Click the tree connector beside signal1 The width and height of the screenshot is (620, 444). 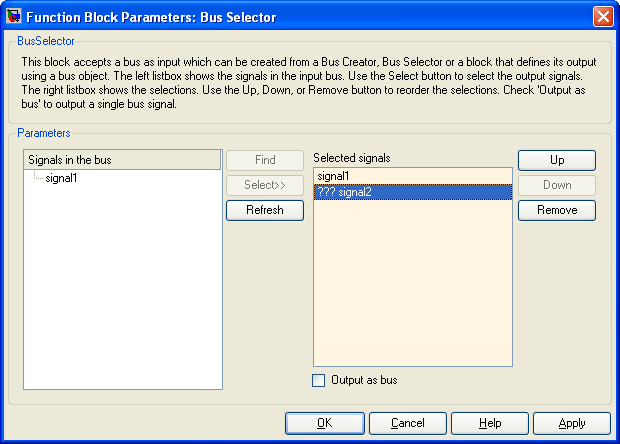tap(38, 176)
